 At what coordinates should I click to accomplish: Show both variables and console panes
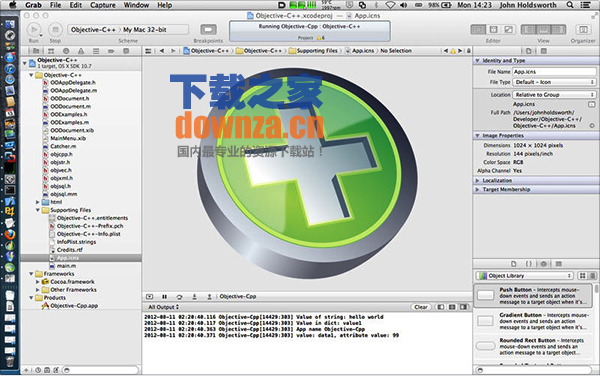click(452, 307)
